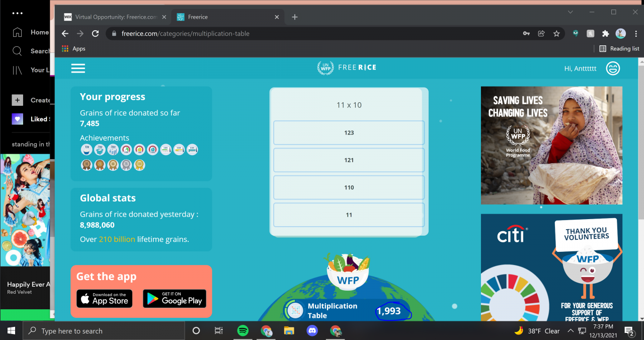
Task: View the green calendar streak achievement
Action: tap(166, 150)
